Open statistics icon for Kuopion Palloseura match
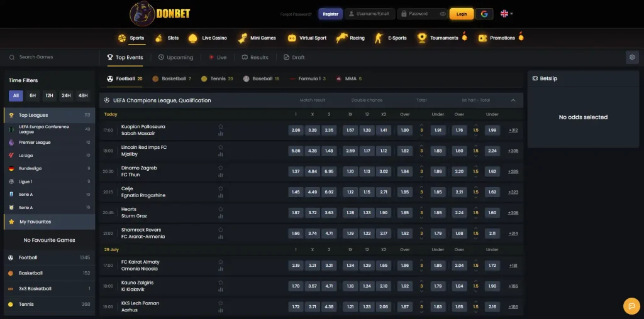644x319 pixels. coord(221,134)
